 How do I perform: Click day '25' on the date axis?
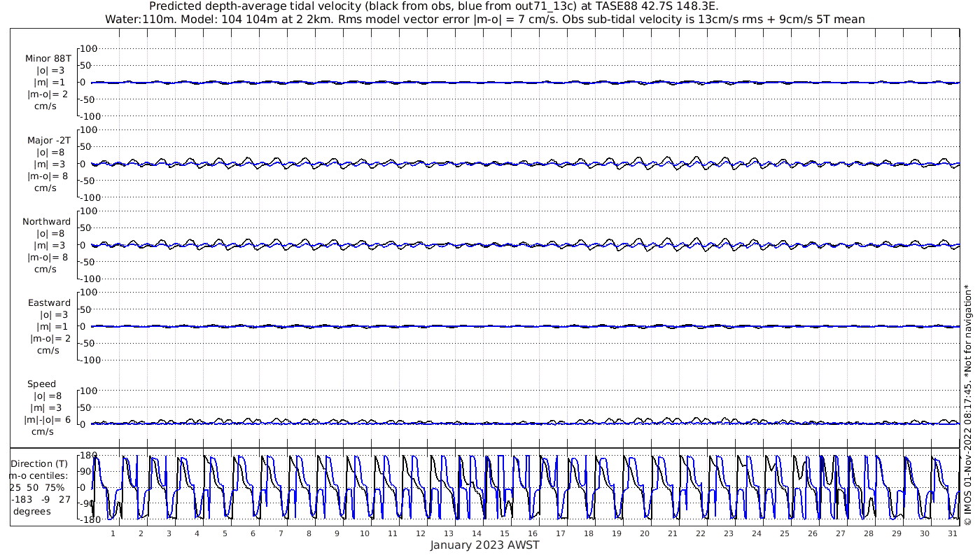[785, 533]
